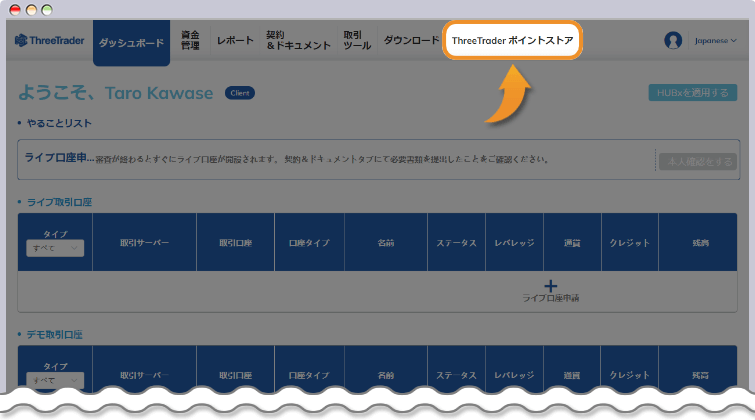The image size is (755, 420).
Task: Click the macOS green maximize window button
Action: click(x=47, y=10)
